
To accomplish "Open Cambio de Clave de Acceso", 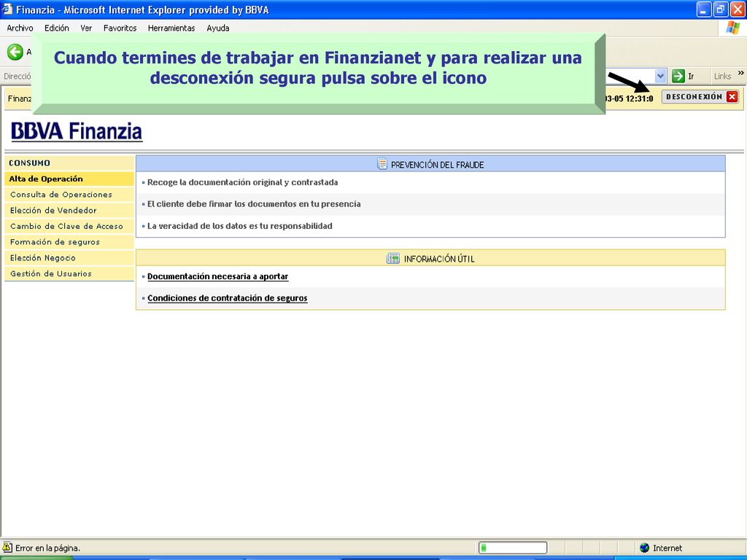I will (69, 226).
